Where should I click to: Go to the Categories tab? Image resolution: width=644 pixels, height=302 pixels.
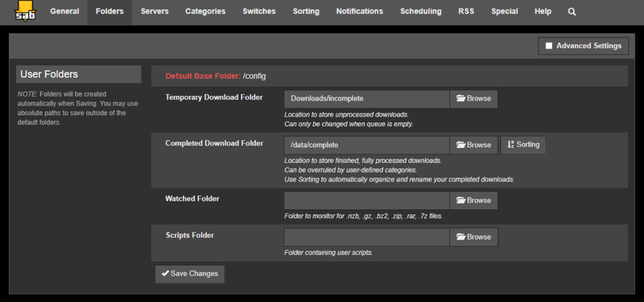pyautogui.click(x=205, y=12)
